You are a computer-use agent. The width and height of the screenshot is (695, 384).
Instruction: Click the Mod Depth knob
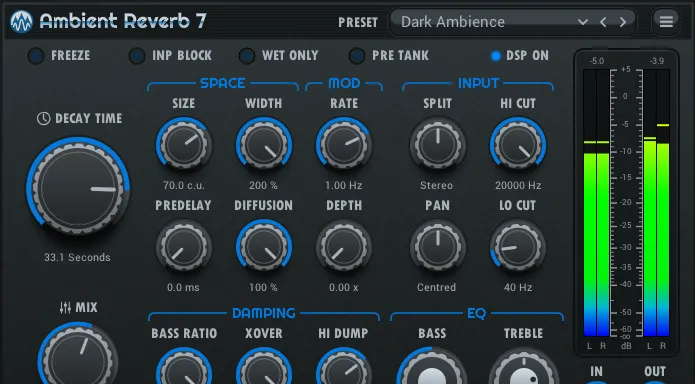click(344, 247)
